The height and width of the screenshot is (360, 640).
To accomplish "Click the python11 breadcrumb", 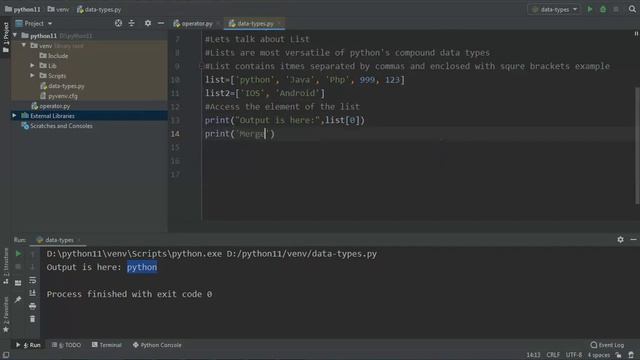I will [22, 9].
